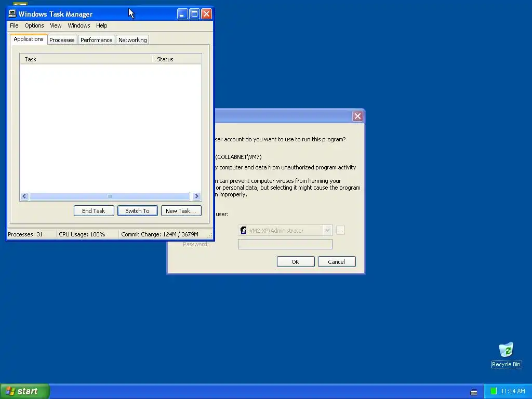Open the user name dropdown in Run As dialog
Image resolution: width=532 pixels, height=399 pixels.
point(327,230)
